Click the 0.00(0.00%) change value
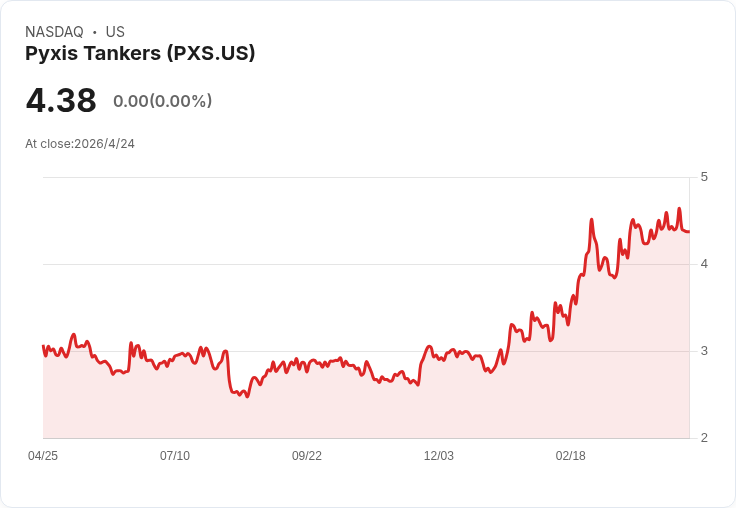 (x=162, y=101)
